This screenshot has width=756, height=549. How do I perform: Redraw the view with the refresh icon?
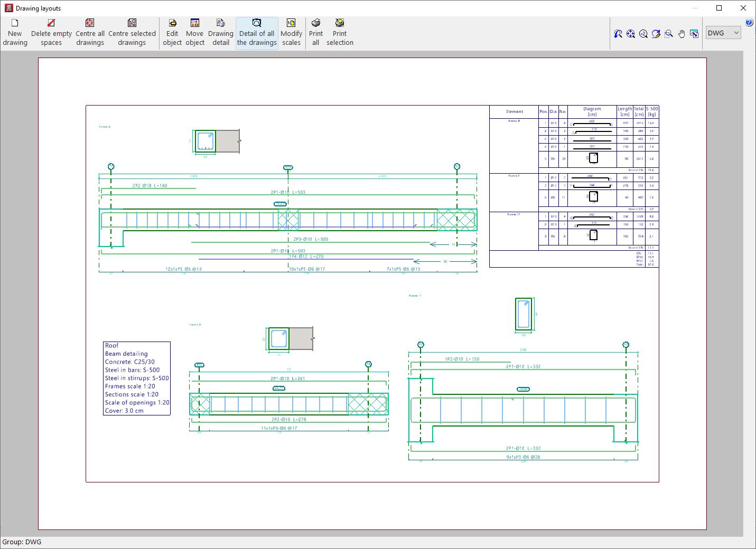(656, 34)
